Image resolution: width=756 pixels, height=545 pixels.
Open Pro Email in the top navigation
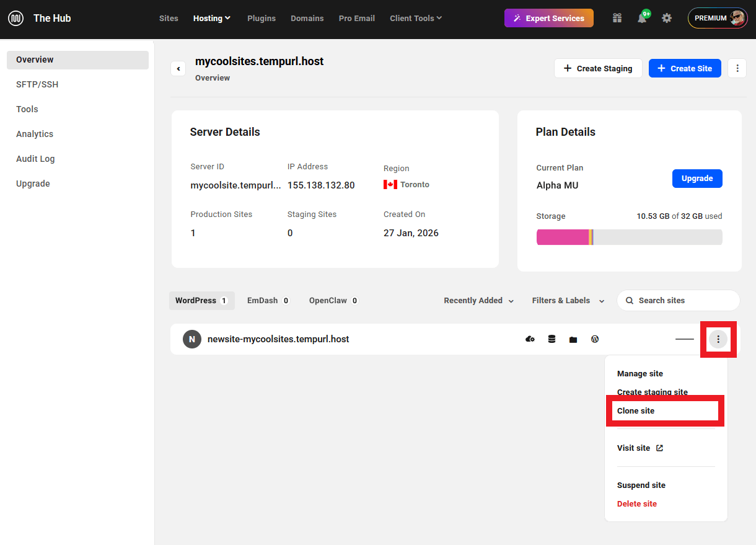pos(357,18)
